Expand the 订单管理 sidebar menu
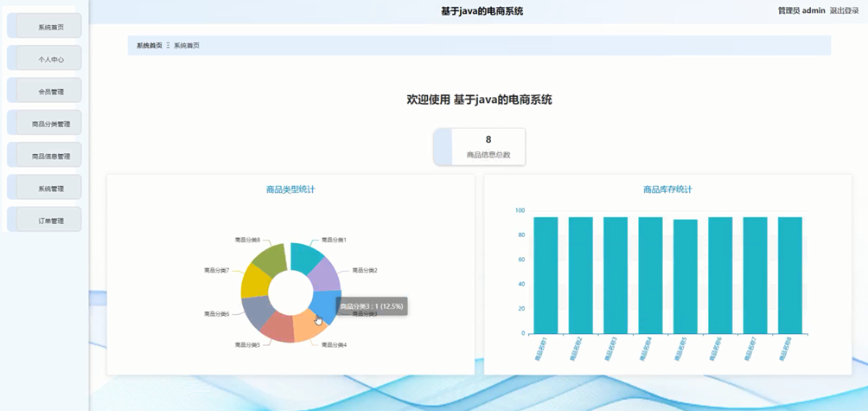 (x=50, y=221)
